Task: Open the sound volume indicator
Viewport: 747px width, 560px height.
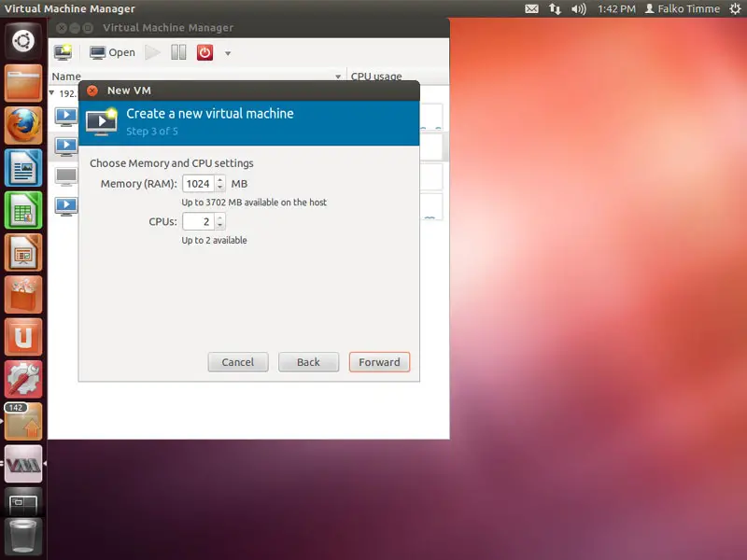Action: pyautogui.click(x=578, y=8)
